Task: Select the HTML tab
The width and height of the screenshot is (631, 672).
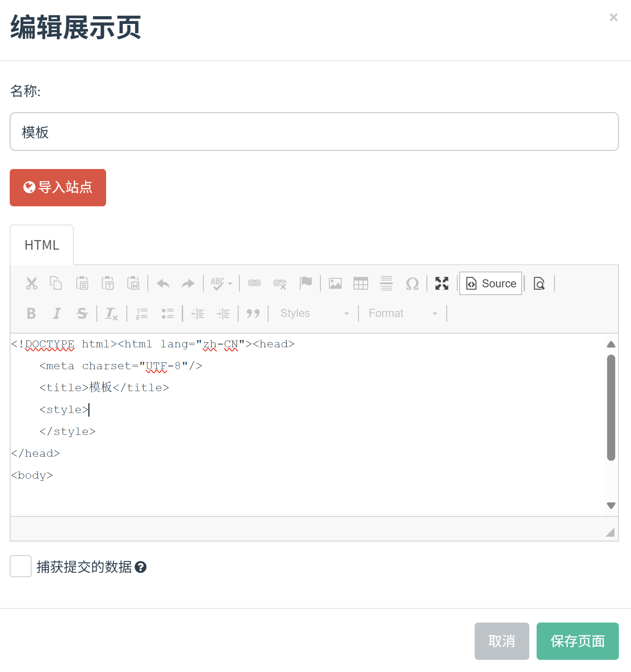Action: pyautogui.click(x=42, y=245)
